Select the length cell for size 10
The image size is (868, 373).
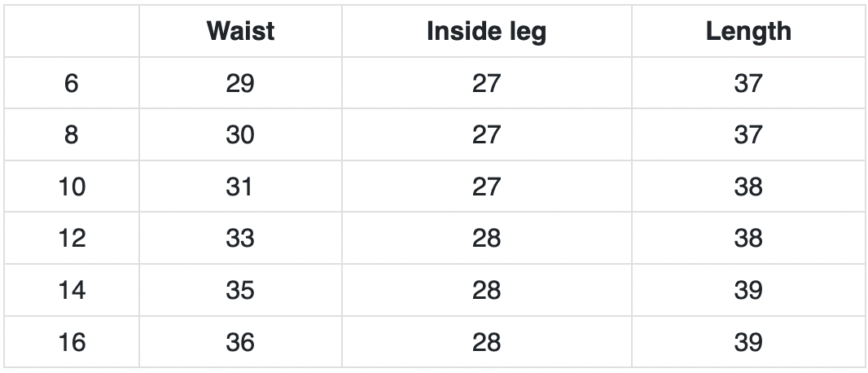[747, 186]
